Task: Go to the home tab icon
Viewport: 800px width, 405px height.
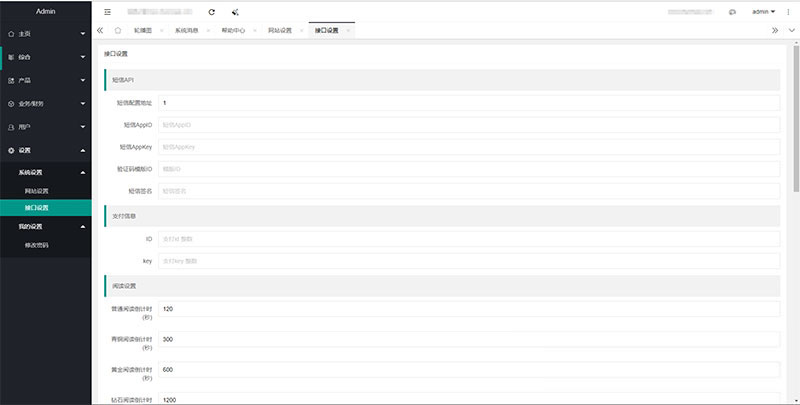Action: coord(118,30)
